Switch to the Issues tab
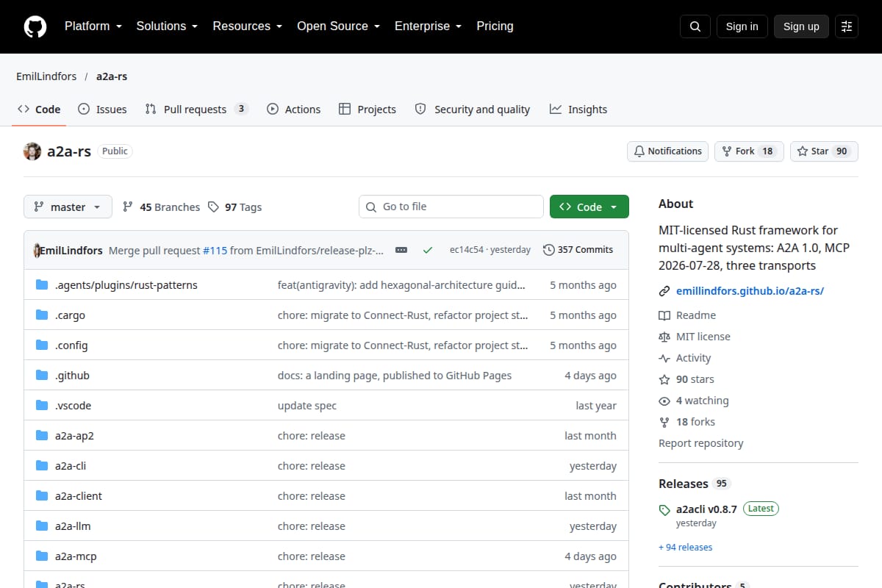882x588 pixels. click(x=102, y=110)
